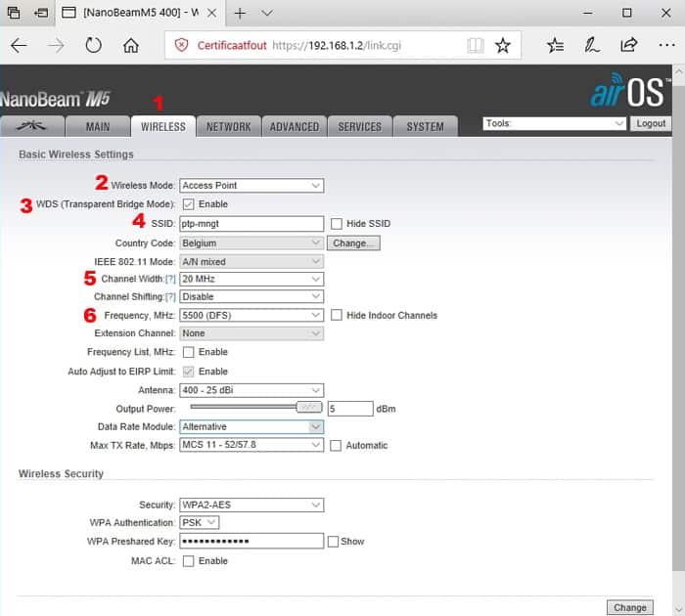The height and width of the screenshot is (616, 685).
Task: Click the browser forward arrow
Action: coord(56,45)
